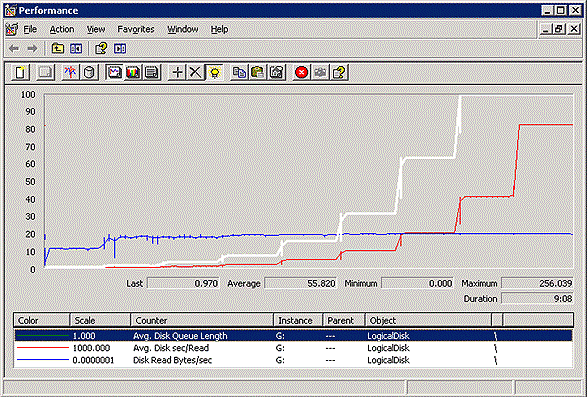The width and height of the screenshot is (587, 397).
Task: Click the 1000.000 scale value
Action: [91, 348]
